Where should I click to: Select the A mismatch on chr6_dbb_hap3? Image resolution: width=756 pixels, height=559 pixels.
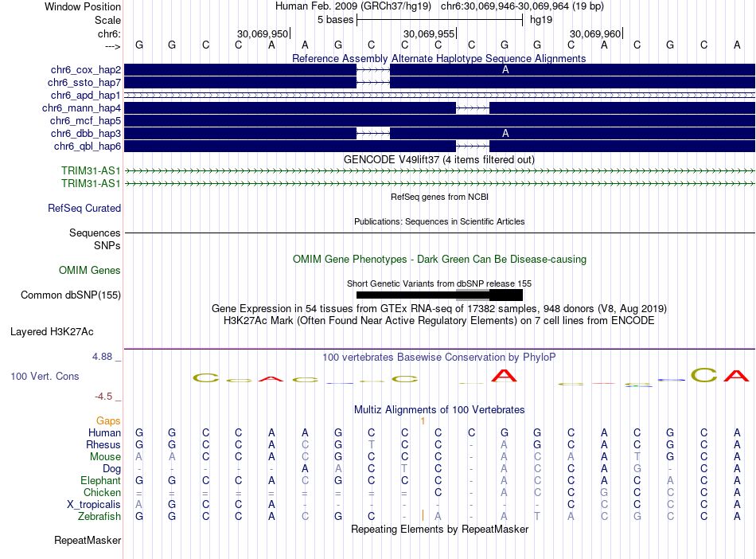(x=505, y=134)
